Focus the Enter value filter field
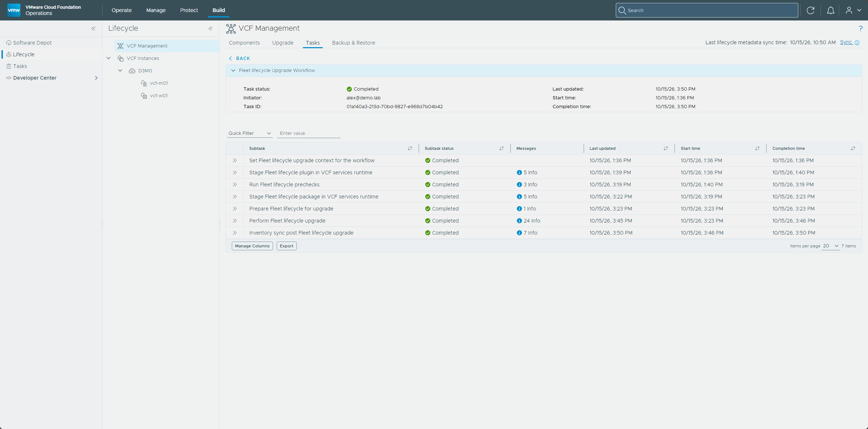This screenshot has width=868, height=429. (309, 133)
